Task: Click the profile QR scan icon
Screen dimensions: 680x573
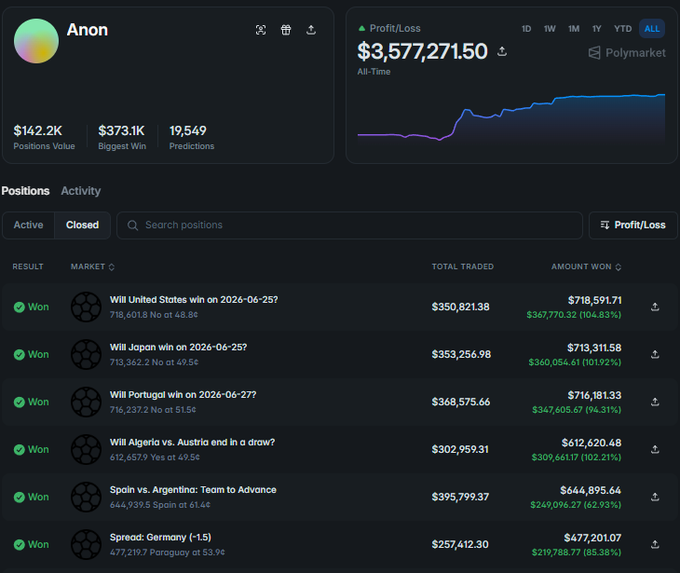Action: (x=261, y=30)
